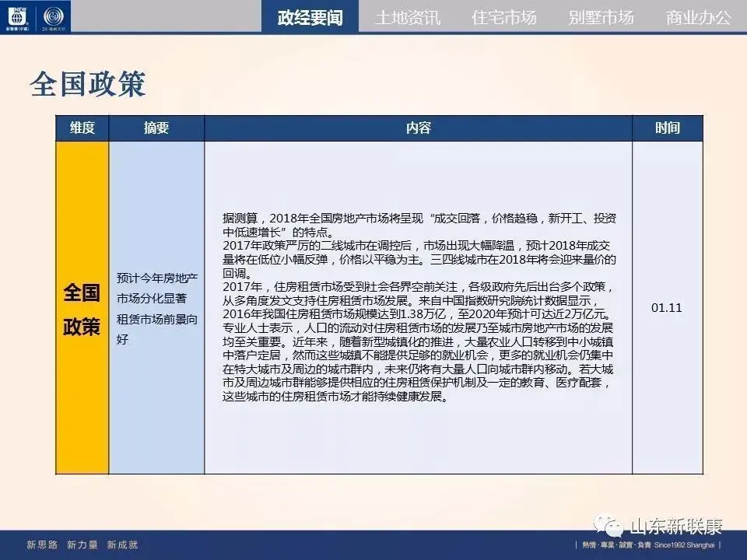The width and height of the screenshot is (747, 560).
Task: Open the 政经要闻 tab
Action: pyautogui.click(x=310, y=17)
